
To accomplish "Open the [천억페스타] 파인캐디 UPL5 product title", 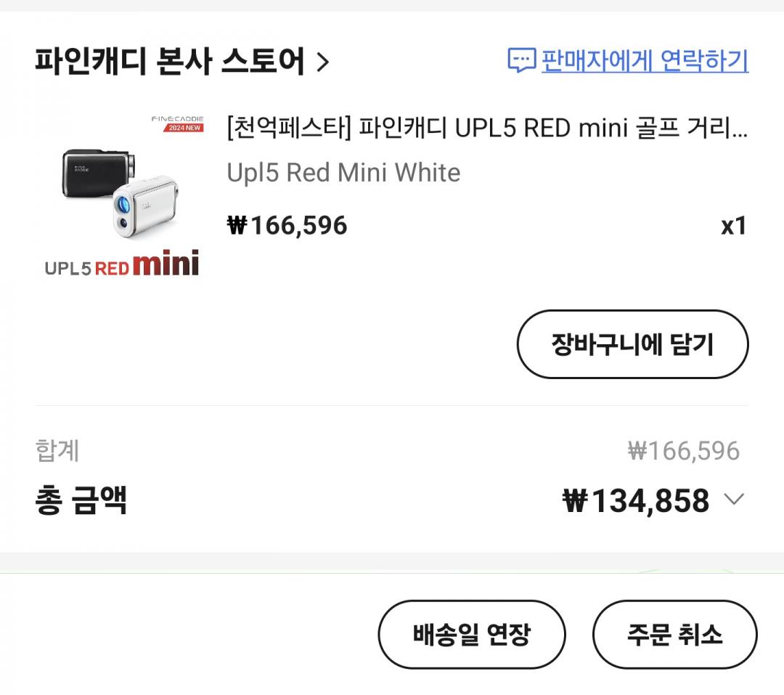I will 486,129.
